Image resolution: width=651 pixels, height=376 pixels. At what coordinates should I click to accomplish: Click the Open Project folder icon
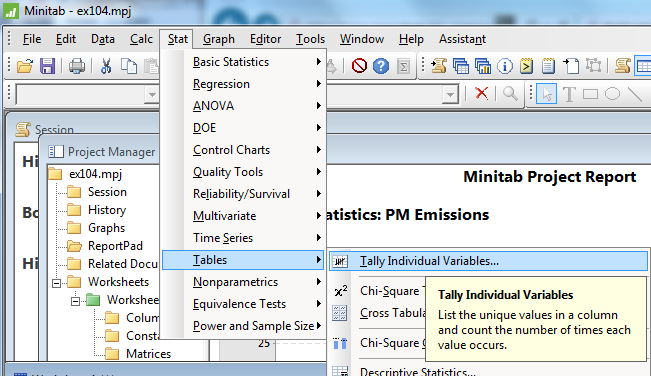pyautogui.click(x=24, y=66)
